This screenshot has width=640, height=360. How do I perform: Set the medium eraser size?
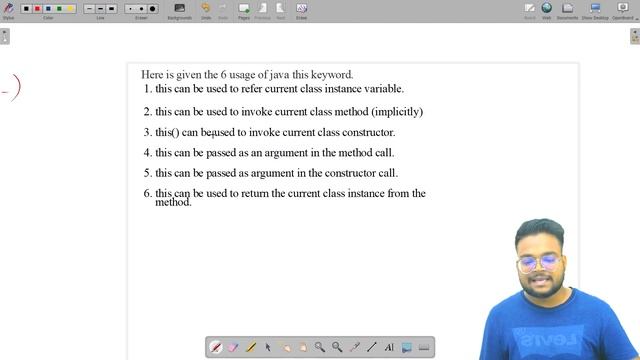(141, 9)
